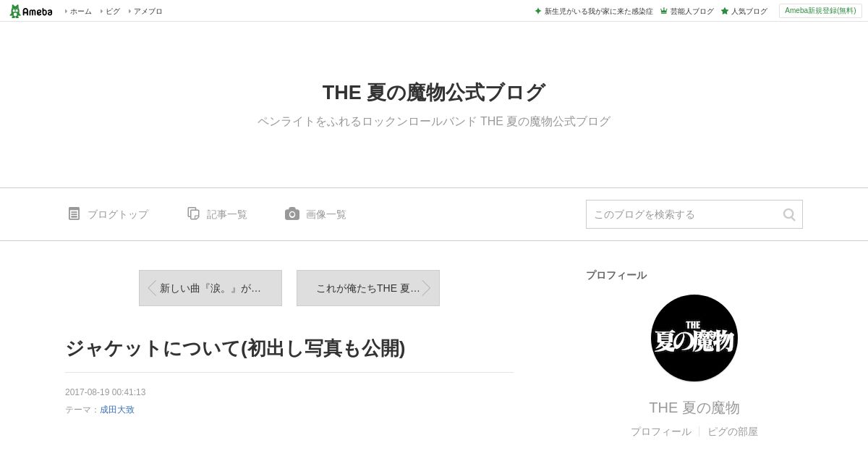
Task: Open 記事一覧 pages icon
Action: point(193,214)
